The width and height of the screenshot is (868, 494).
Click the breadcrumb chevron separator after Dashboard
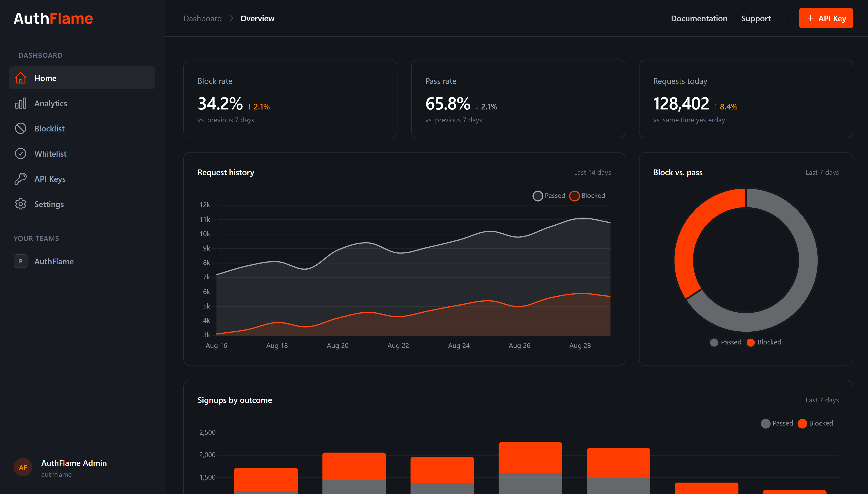coord(231,18)
